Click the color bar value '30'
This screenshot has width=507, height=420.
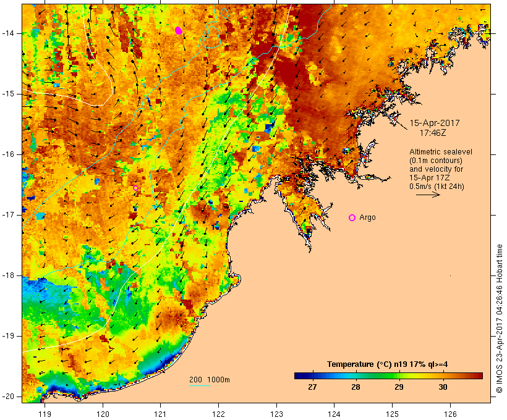[443, 387]
